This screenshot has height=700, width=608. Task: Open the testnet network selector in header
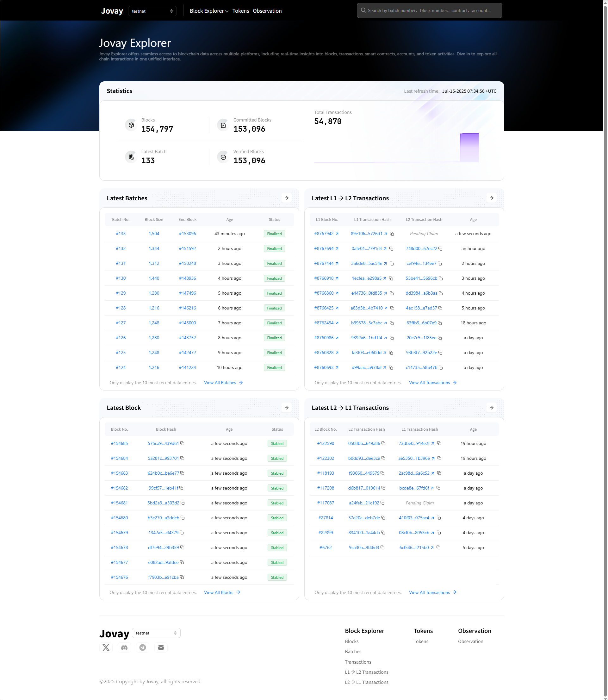[x=152, y=11]
